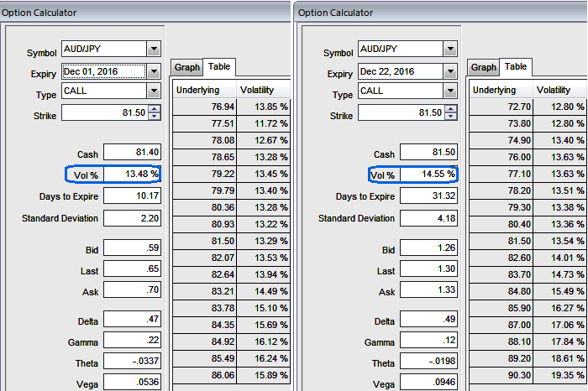The image size is (588, 391).
Task: Click Bid field showing .59
Action: click(x=133, y=248)
